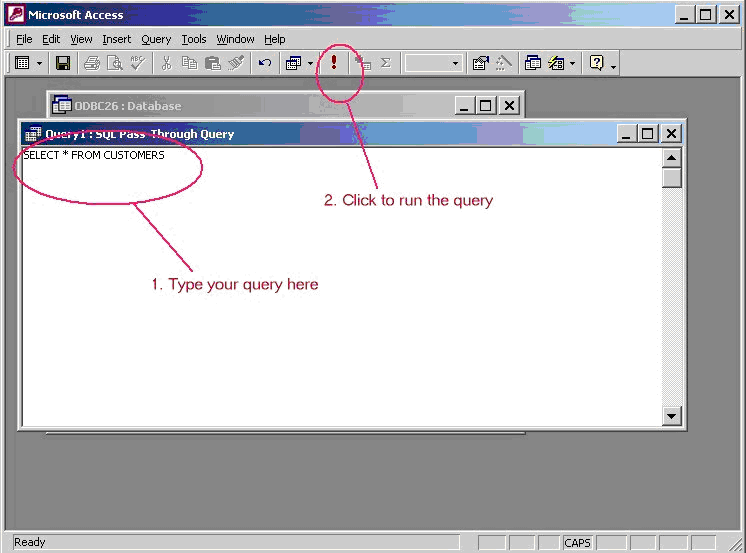Open the View menu
Image resolution: width=746 pixels, height=553 pixels.
click(x=81, y=39)
